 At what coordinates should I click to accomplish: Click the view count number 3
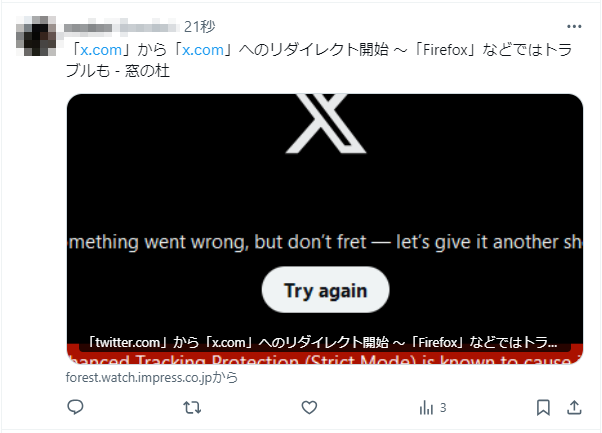(x=443, y=408)
